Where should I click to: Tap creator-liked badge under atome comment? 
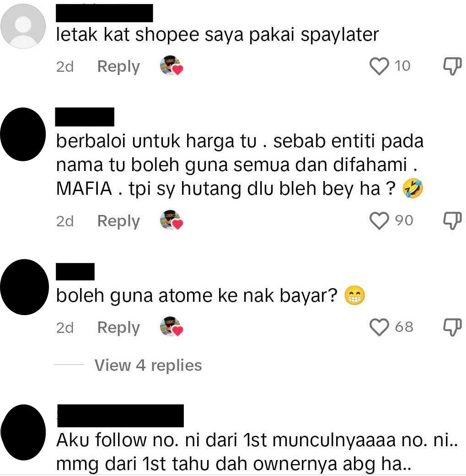171,326
